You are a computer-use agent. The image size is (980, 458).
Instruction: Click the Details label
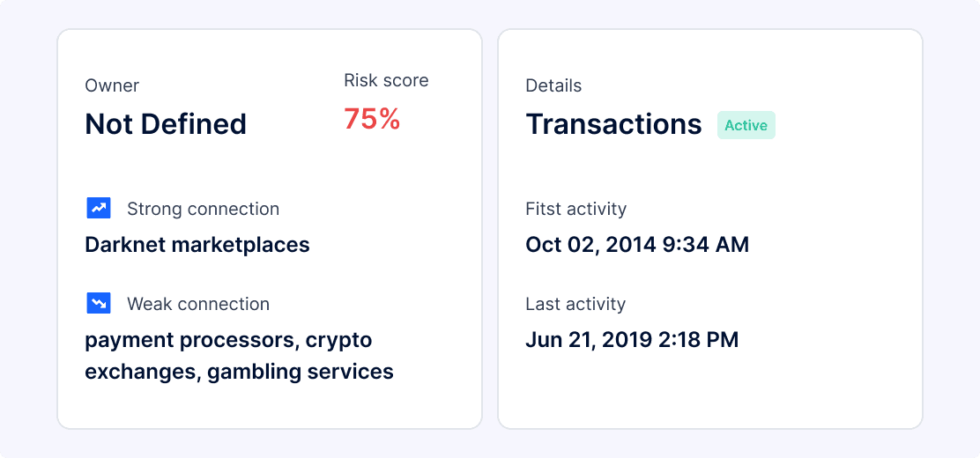(553, 85)
